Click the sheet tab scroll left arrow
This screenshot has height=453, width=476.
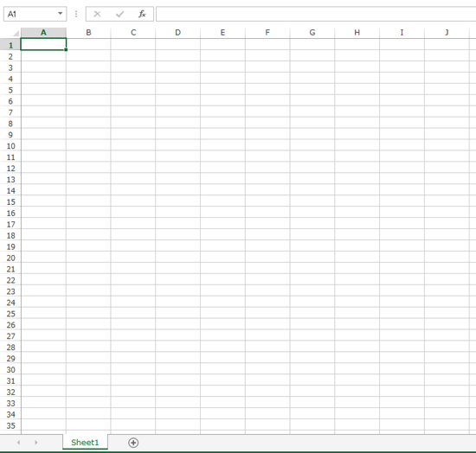tap(19, 443)
